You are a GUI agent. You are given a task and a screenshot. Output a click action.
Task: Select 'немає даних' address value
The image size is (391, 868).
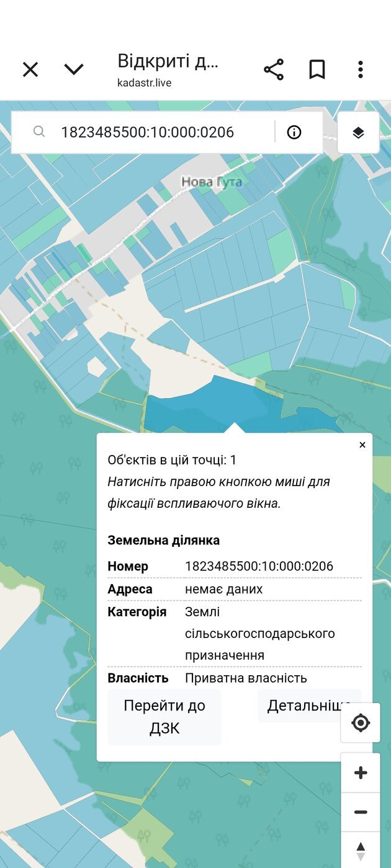coord(224,589)
